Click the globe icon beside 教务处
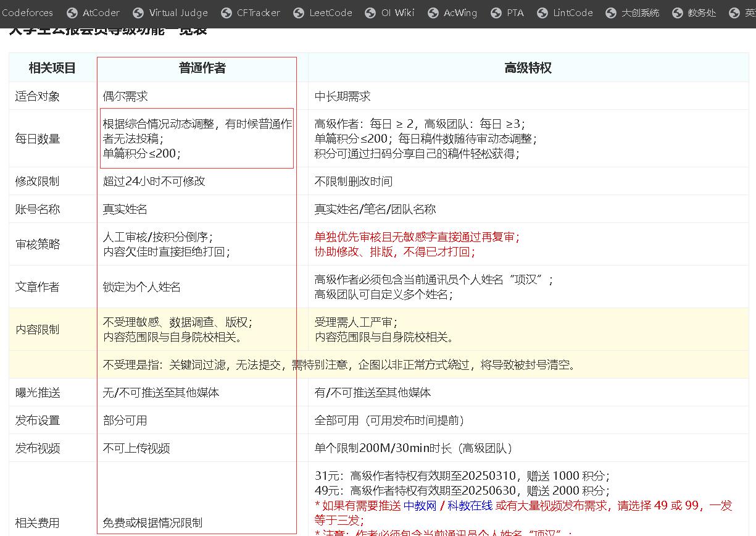Viewport: 756px width, 536px height. pos(677,13)
